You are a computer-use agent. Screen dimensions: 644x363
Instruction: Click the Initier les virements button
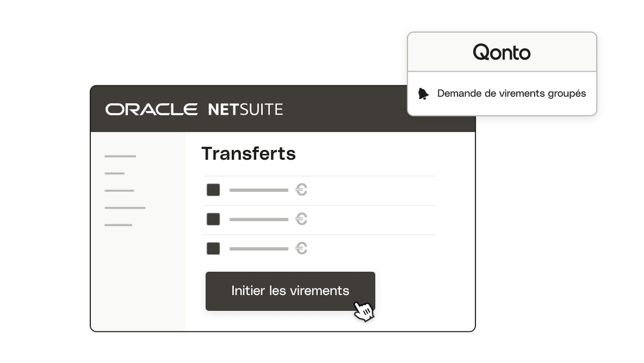(x=290, y=291)
